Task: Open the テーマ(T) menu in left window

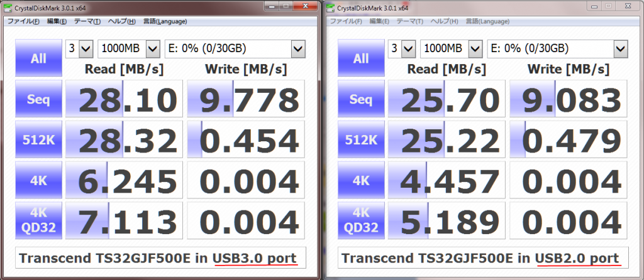Action: click(x=87, y=21)
